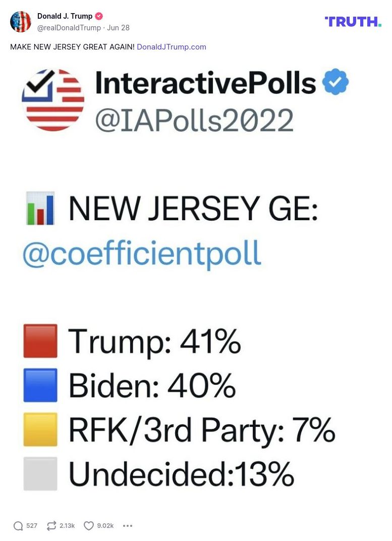Click the blue square beside Biden: 40%
Screen dimensions: 392x541
(x=40, y=385)
